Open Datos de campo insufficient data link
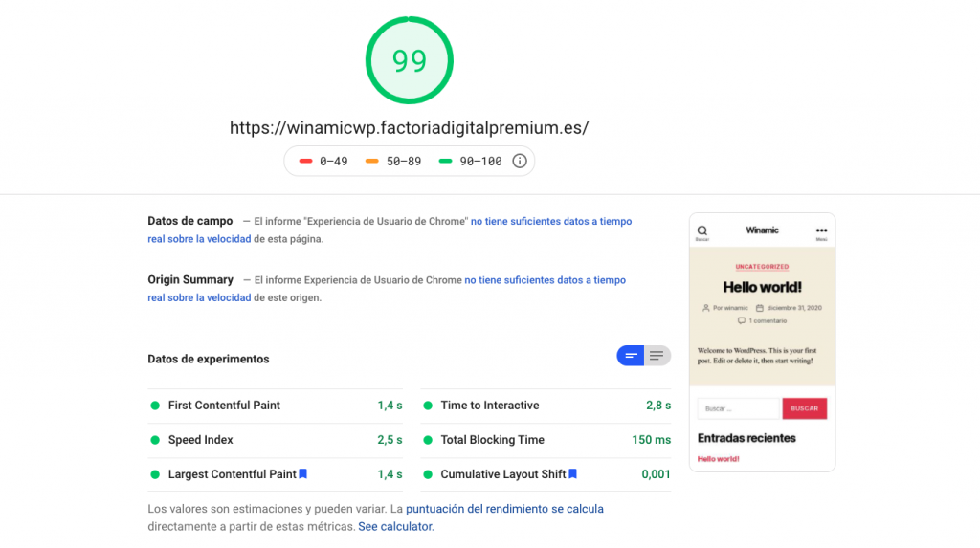 [x=390, y=230]
